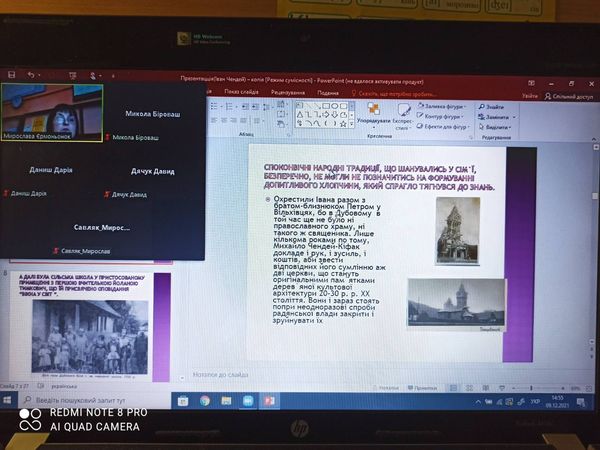Click the Convert to SmartArt icon
The image size is (600, 450).
[282, 124]
